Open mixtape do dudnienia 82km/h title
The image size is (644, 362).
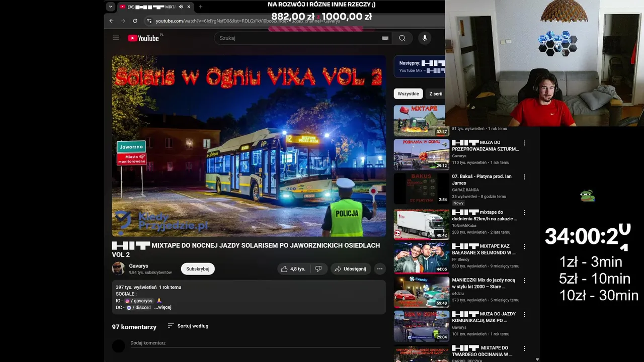click(x=485, y=215)
